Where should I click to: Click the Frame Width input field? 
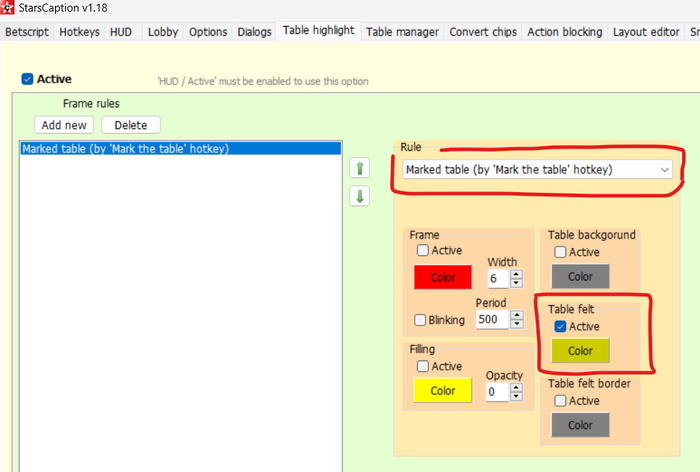click(x=499, y=279)
